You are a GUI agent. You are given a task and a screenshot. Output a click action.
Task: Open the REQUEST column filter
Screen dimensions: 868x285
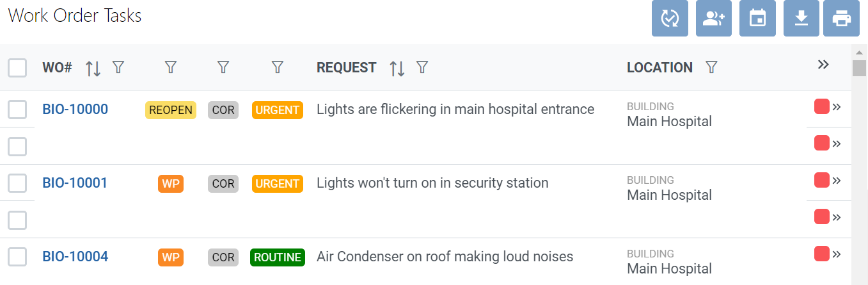422,67
